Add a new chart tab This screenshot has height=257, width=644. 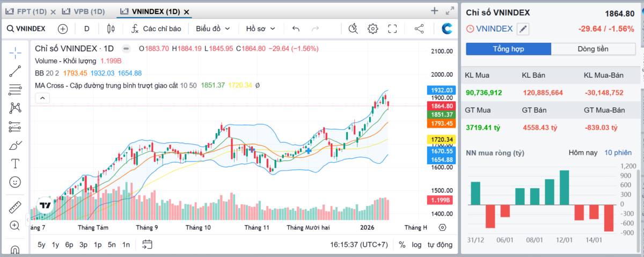[435, 11]
